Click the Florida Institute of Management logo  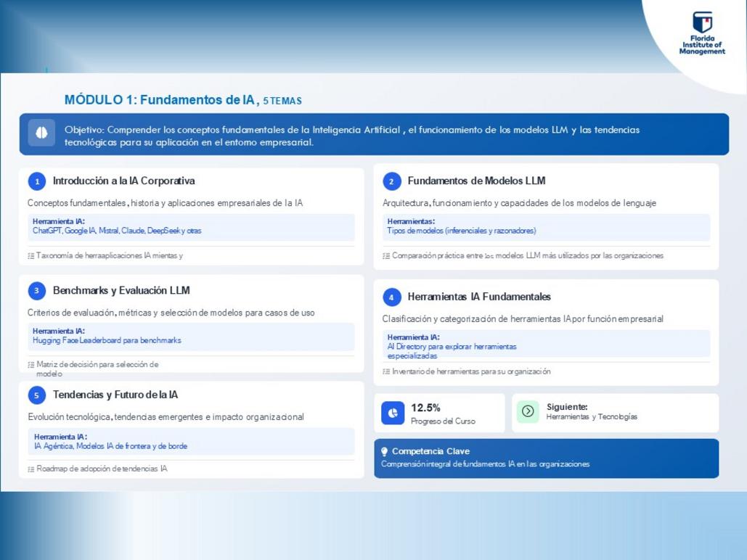tap(702, 33)
